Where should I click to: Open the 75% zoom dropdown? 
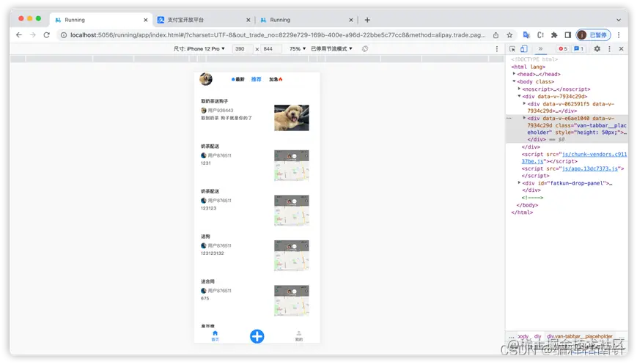point(298,48)
